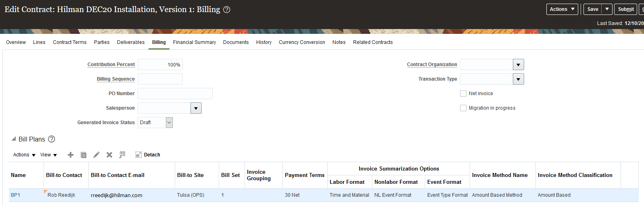The image size is (644, 206).
Task: Open help icon next to Bill Plans
Action: pyautogui.click(x=52, y=139)
